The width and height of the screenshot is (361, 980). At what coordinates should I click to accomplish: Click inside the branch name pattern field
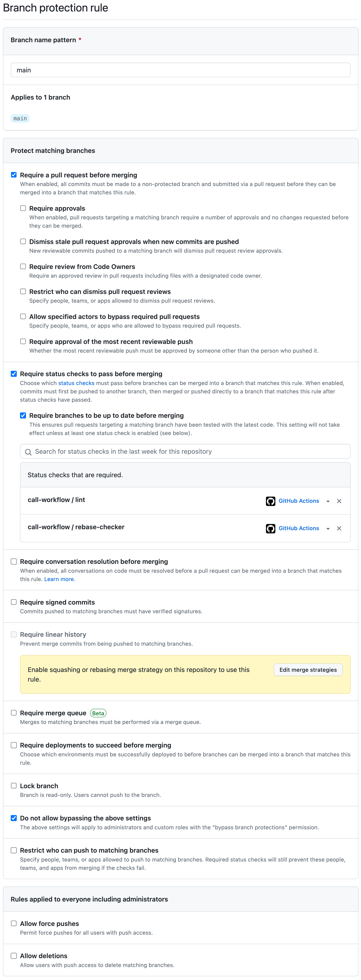click(180, 70)
